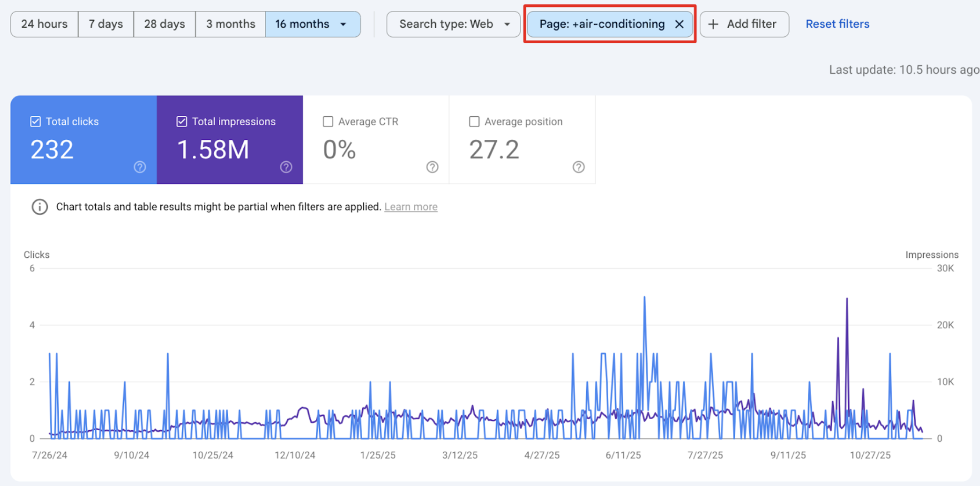Choose the 3 months date range
980x486 pixels.
click(x=230, y=24)
